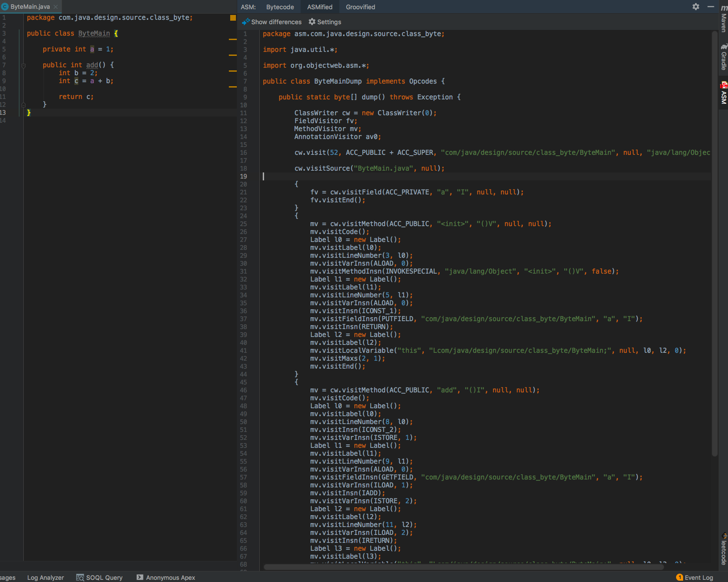Viewport: 728px width, 582px height.
Task: Switch to the ASMified tab
Action: [x=320, y=7]
